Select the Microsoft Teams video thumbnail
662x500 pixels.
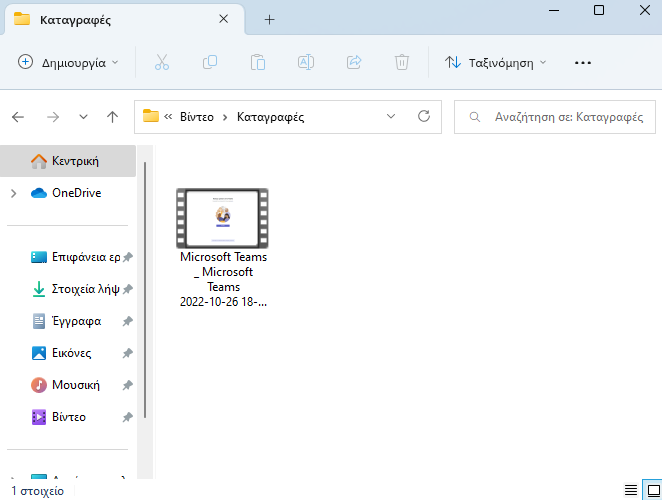(222, 218)
